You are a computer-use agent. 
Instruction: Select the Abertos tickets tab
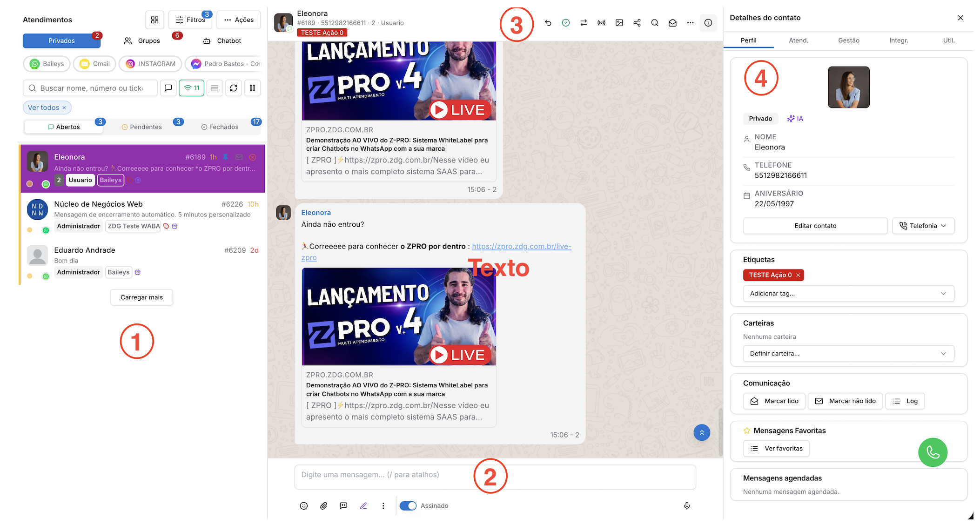64,127
